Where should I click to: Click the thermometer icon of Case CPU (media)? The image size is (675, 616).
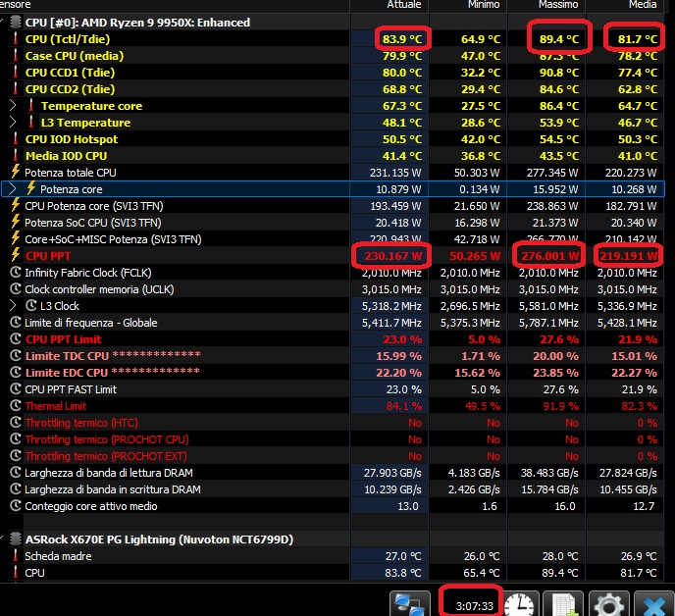click(16, 56)
